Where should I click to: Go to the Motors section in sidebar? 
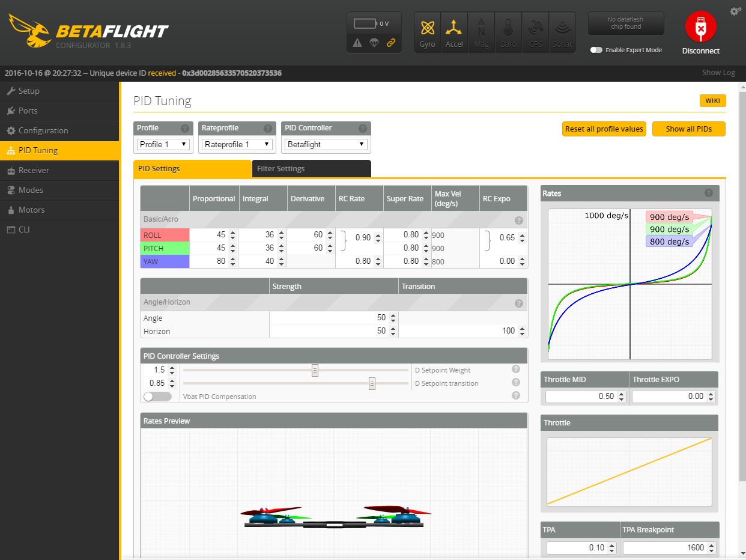pyautogui.click(x=32, y=210)
